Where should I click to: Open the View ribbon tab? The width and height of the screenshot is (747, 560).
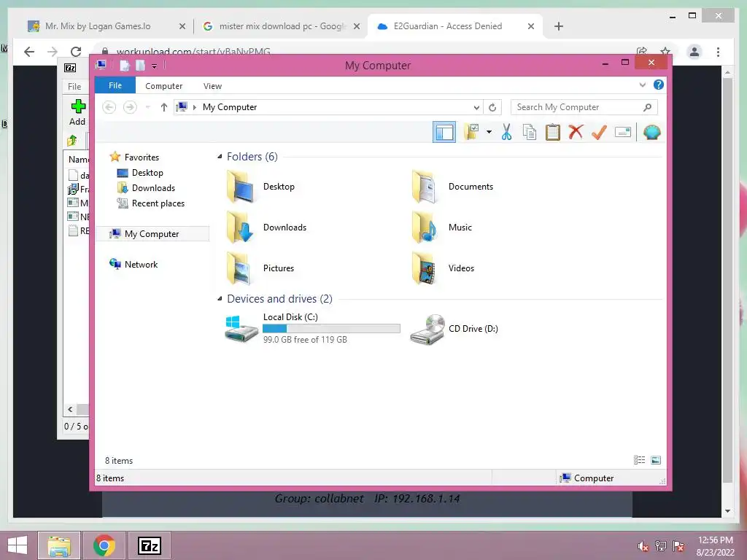click(212, 86)
